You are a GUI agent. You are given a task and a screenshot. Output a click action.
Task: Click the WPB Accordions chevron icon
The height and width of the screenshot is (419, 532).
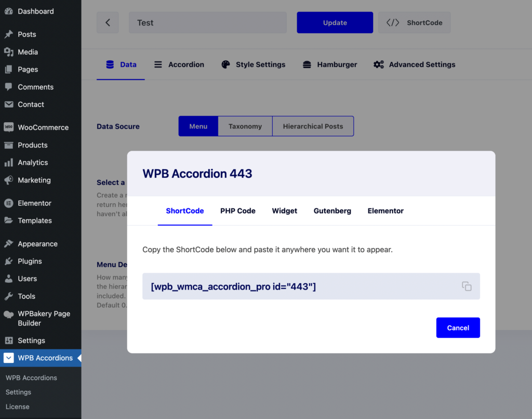[9, 358]
